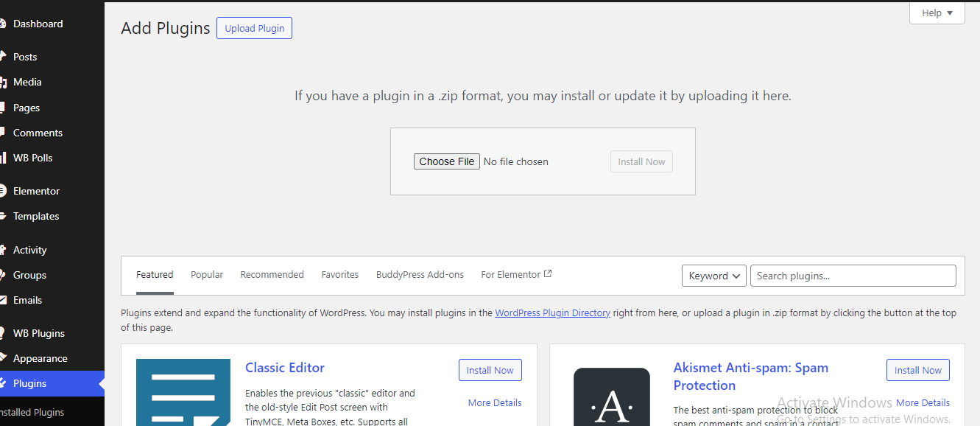View More Details for Classic Editor
Viewport: 980px width, 426px height.
tap(494, 402)
